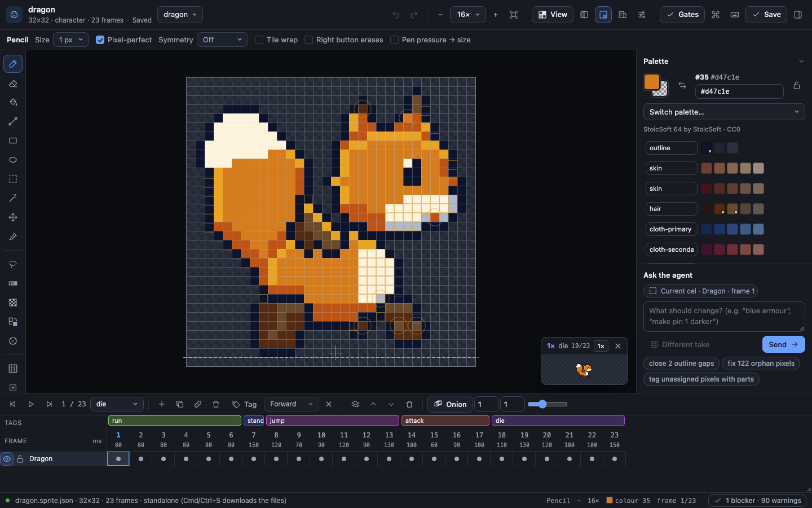Enable Pen pressure to size checkbox
The image size is (812, 508).
(395, 40)
